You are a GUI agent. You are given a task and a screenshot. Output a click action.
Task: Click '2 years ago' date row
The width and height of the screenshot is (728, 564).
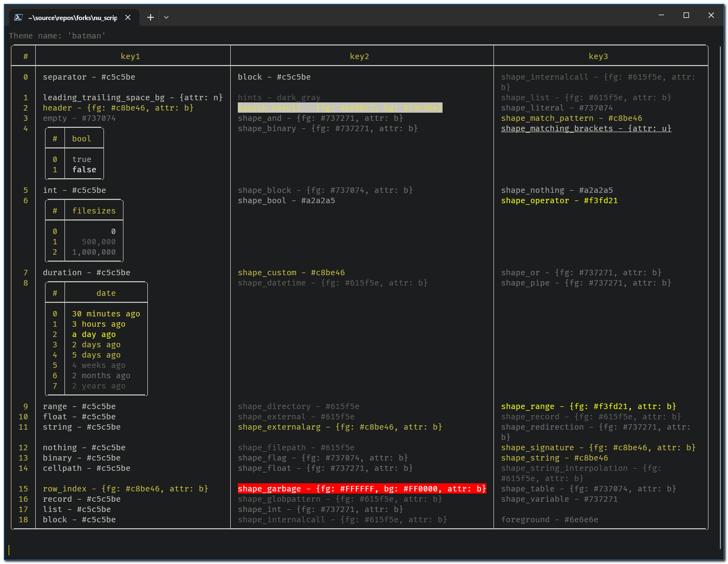pos(99,386)
